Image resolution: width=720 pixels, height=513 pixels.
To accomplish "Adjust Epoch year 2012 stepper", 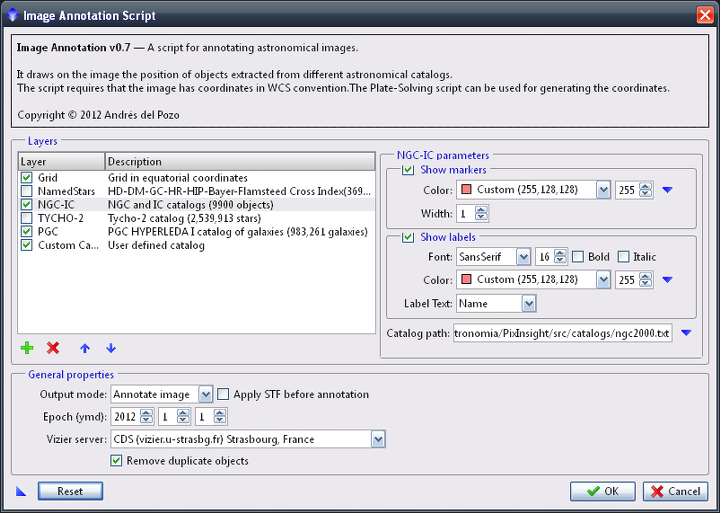I will [146, 417].
